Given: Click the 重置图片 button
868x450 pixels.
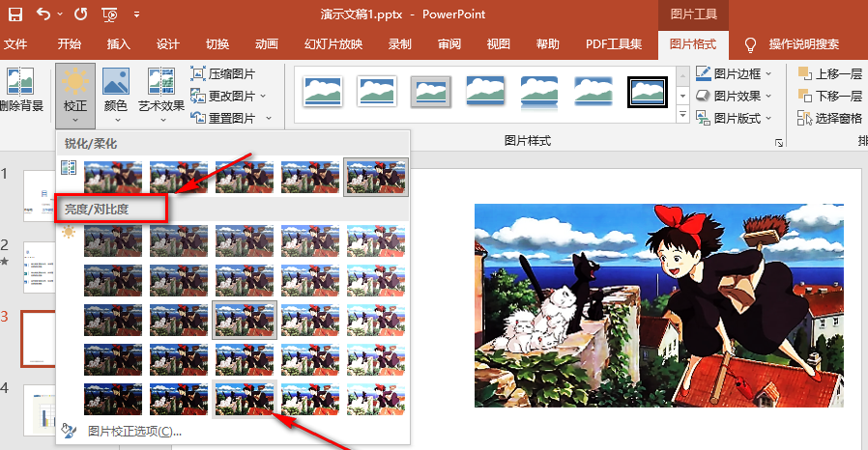Looking at the screenshot, I should 223,118.
